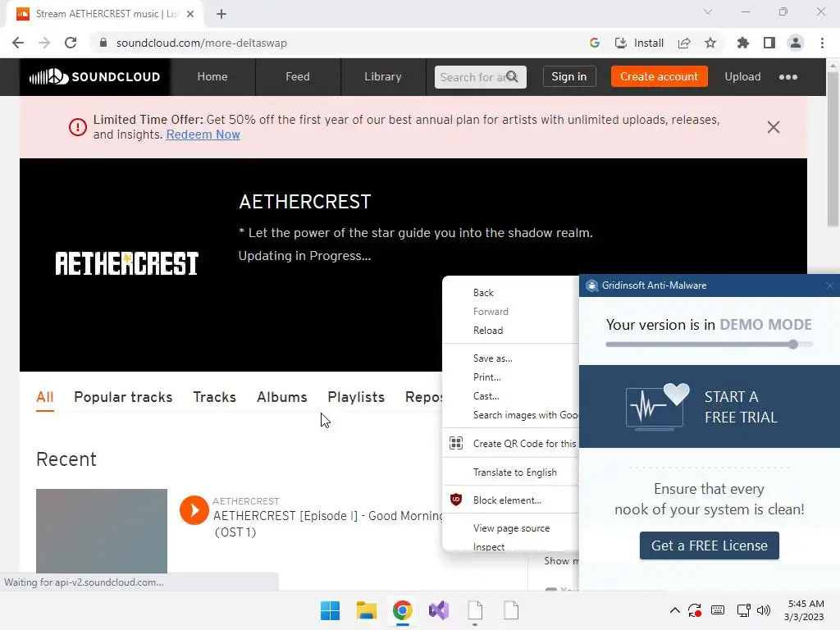Click the Google icon in address bar

(594, 43)
